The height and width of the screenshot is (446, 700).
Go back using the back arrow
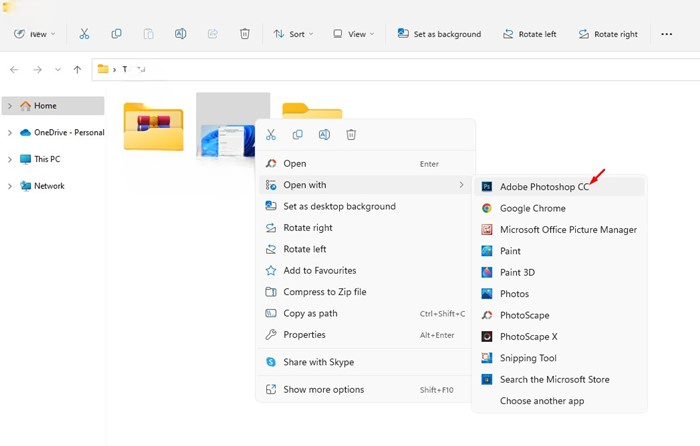coord(14,70)
